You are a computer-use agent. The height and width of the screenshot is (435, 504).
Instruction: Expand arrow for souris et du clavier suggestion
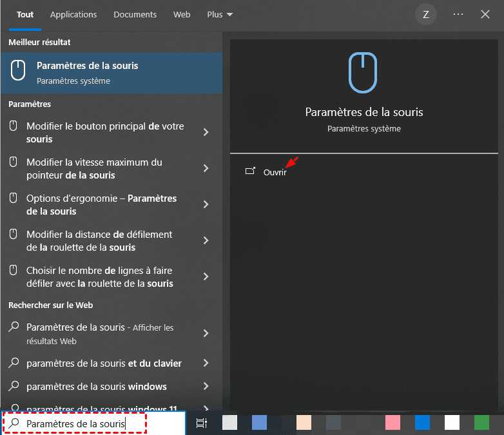(x=206, y=363)
